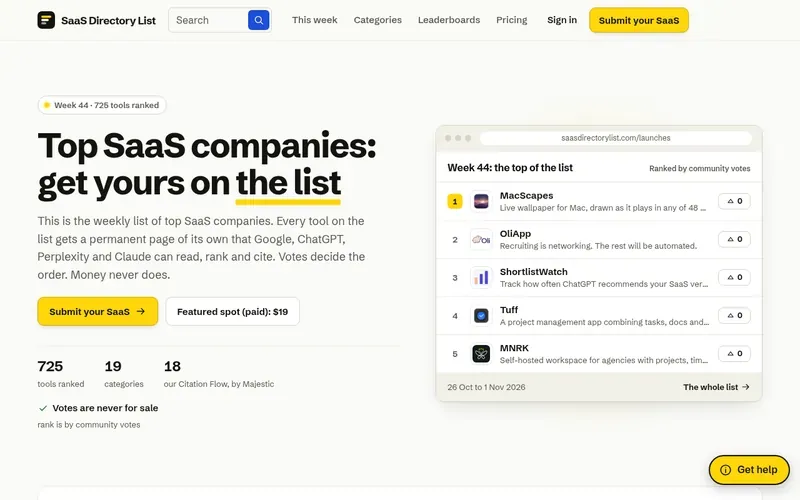800x500 pixels.
Task: Click Sign in
Action: [562, 20]
